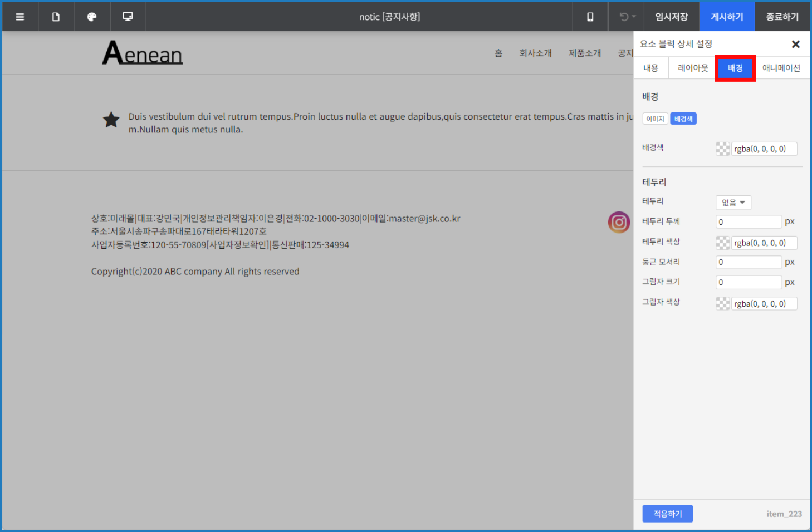Close the 요소 블럭 상세 설정 panel
This screenshot has width=812, height=532.
[796, 44]
